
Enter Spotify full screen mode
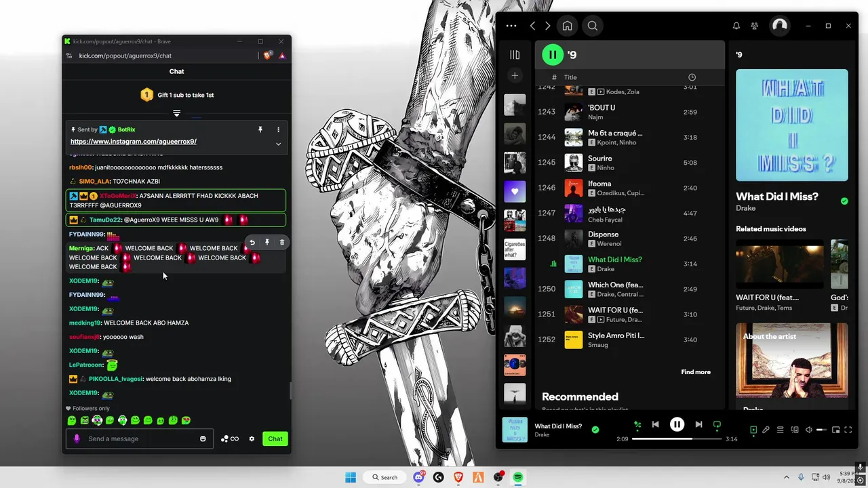tap(849, 430)
